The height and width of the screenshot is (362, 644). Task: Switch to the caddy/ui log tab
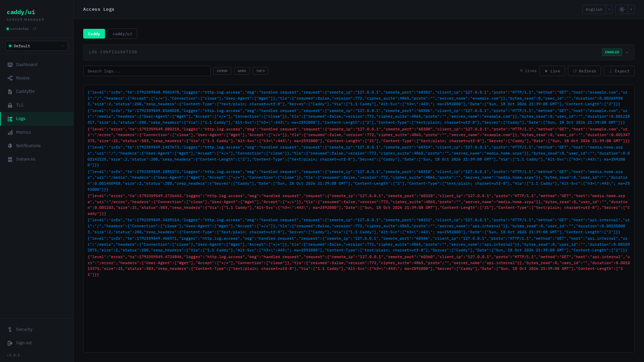coord(122,34)
